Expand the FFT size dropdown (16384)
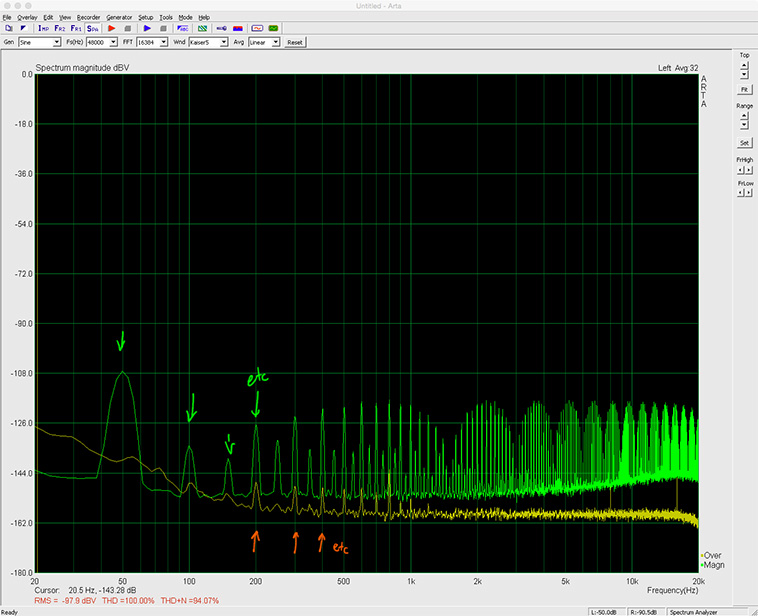The image size is (758, 616). [164, 43]
